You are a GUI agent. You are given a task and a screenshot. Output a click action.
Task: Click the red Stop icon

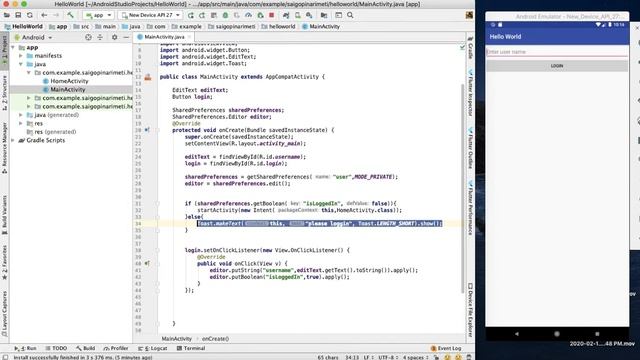click(271, 15)
